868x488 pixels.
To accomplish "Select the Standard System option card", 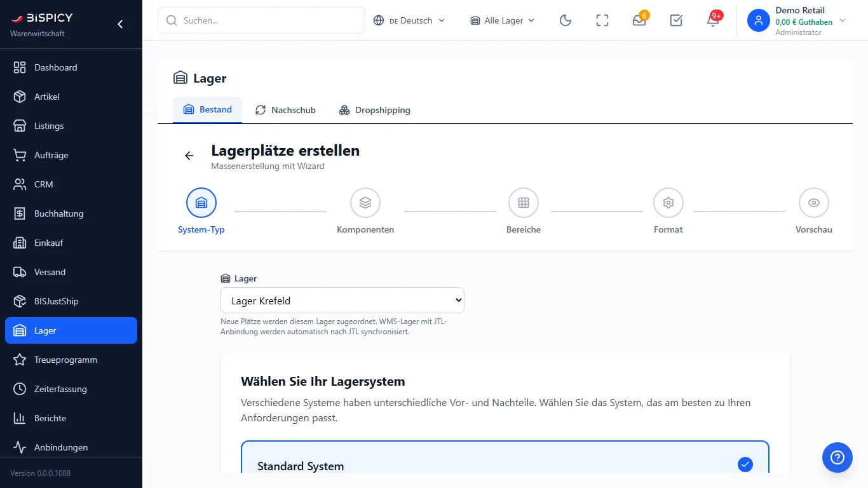I will (505, 457).
